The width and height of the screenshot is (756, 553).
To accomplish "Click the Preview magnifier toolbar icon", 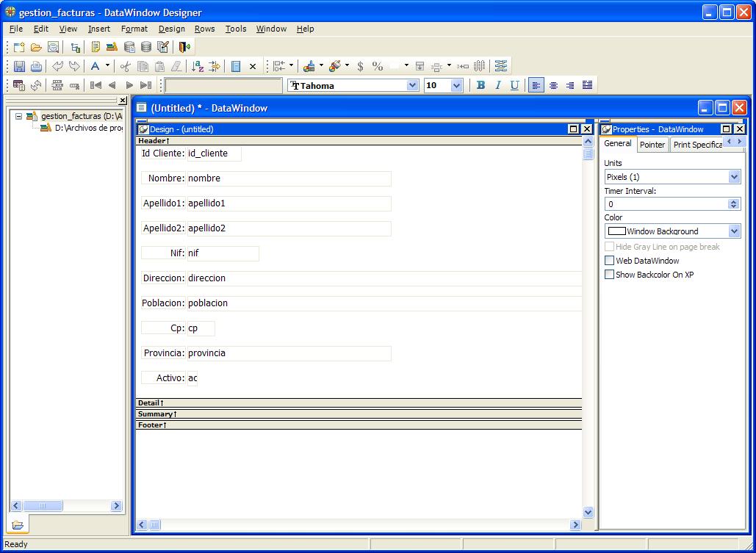I will 53,47.
